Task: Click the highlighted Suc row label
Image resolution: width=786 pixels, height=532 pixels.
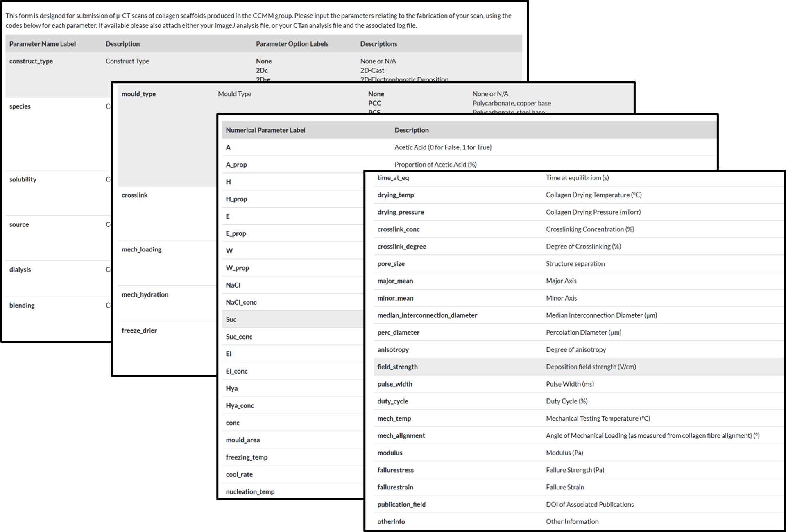Action: pos(231,319)
